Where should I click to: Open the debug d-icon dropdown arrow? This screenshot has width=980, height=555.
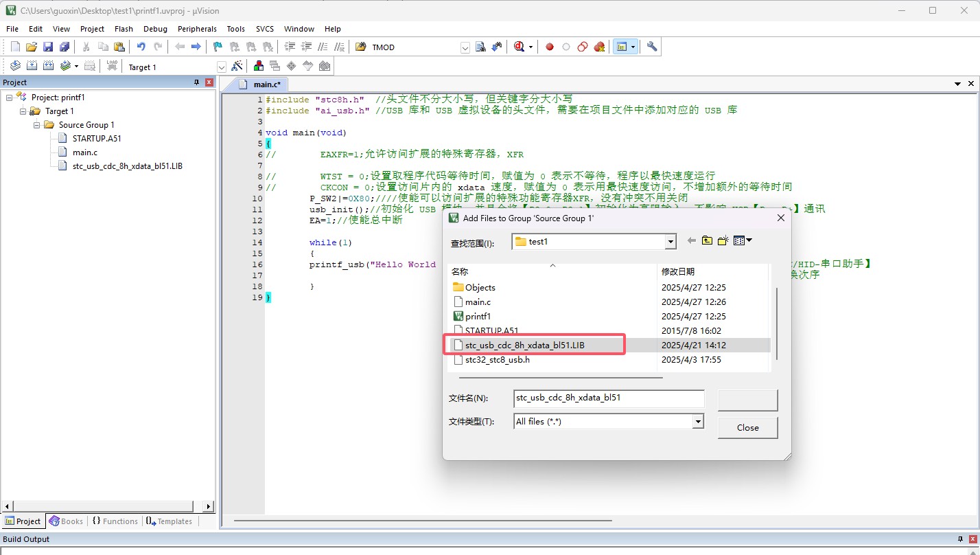point(530,47)
